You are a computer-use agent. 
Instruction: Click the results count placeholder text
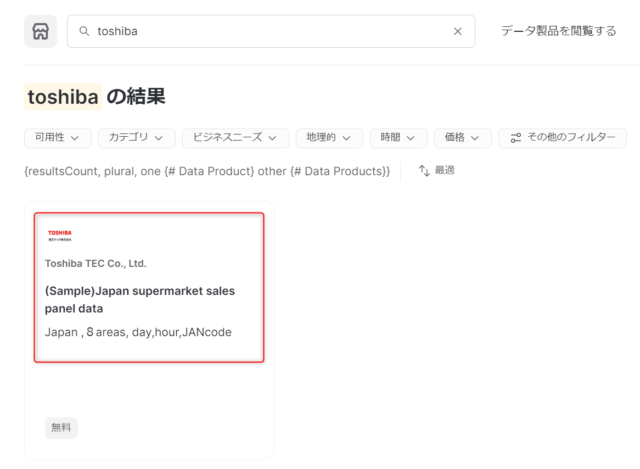207,171
